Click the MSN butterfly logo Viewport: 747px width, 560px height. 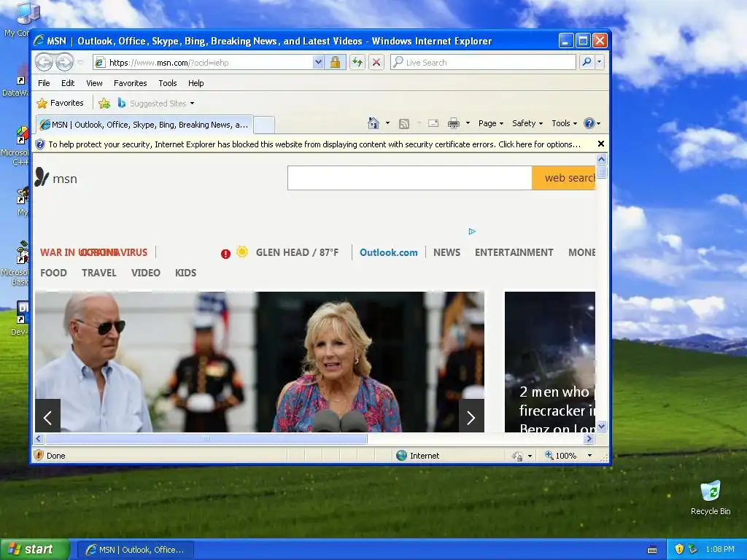click(x=42, y=177)
